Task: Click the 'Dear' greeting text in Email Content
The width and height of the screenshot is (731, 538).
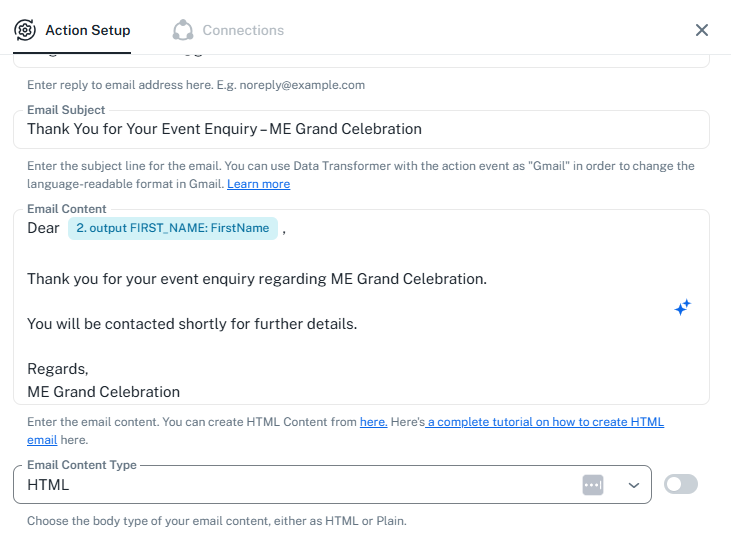Action: click(43, 228)
